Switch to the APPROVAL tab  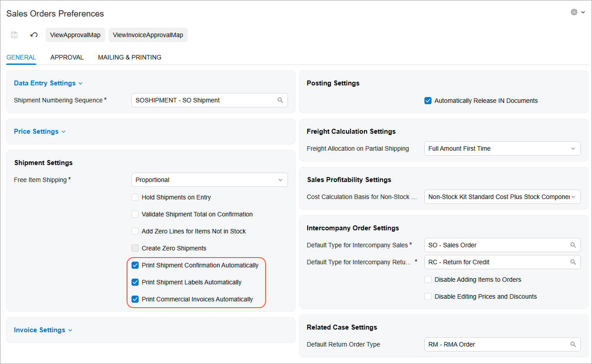click(67, 57)
